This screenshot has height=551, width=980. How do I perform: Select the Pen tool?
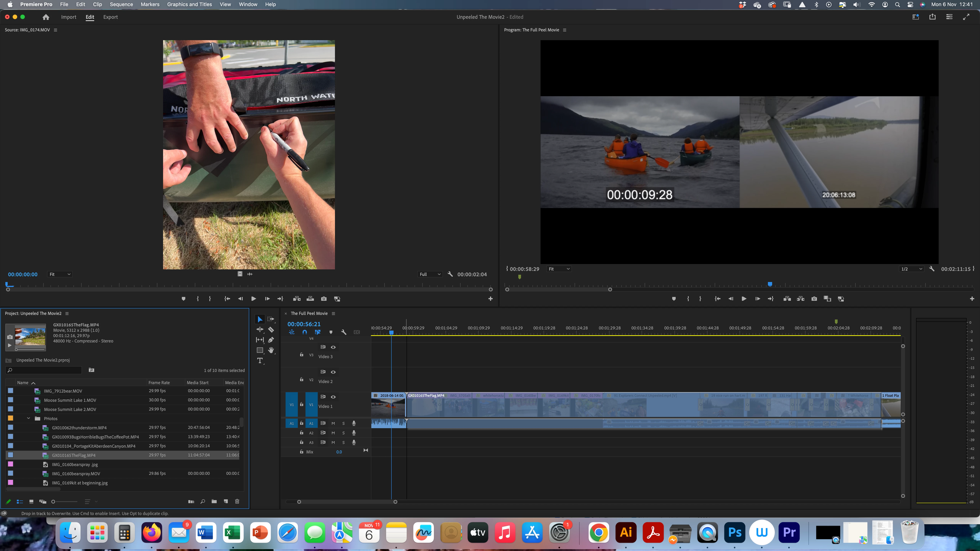(x=271, y=340)
